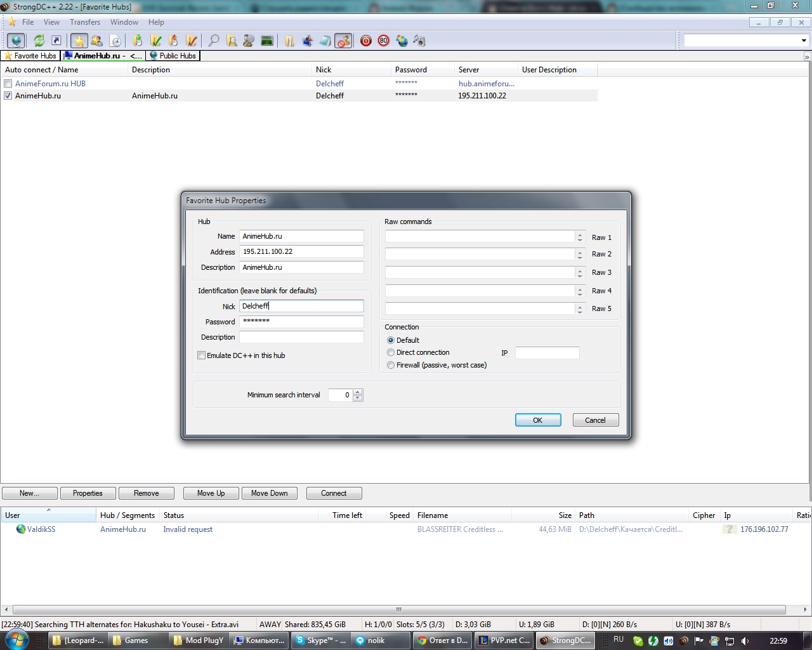Open the View menu

point(51,22)
